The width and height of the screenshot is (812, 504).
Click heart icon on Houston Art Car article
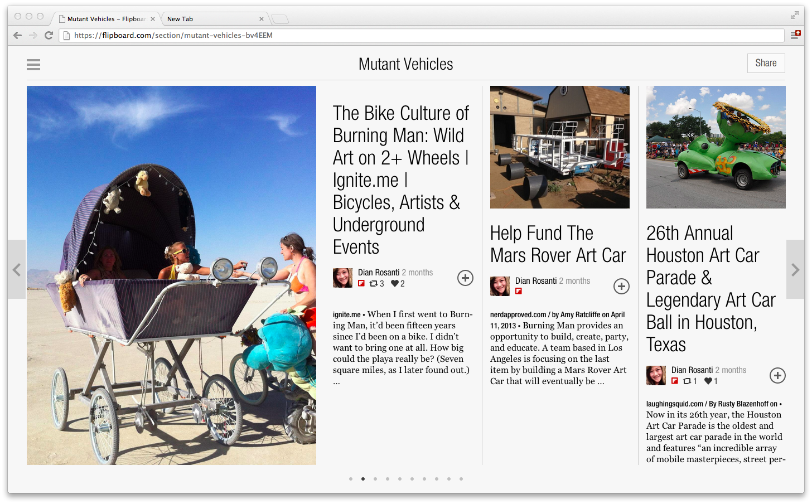tap(708, 381)
